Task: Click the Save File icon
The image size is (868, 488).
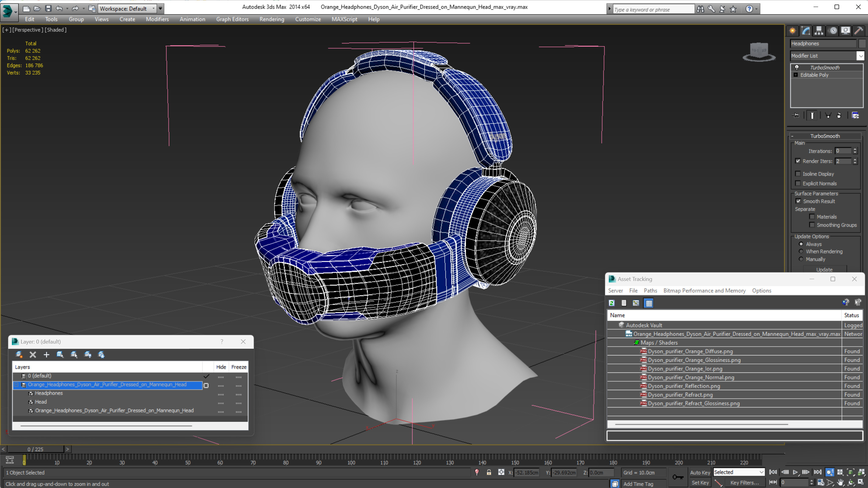Action: [48, 9]
